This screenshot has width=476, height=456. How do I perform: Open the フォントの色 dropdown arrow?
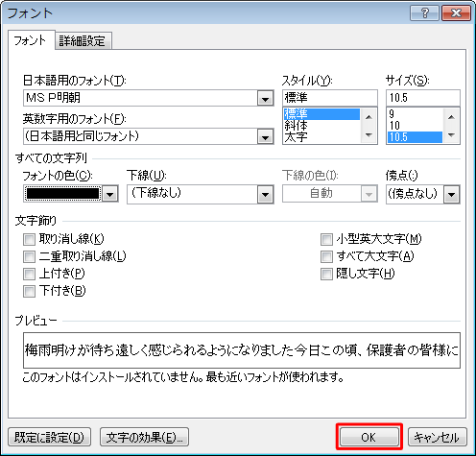[110, 194]
